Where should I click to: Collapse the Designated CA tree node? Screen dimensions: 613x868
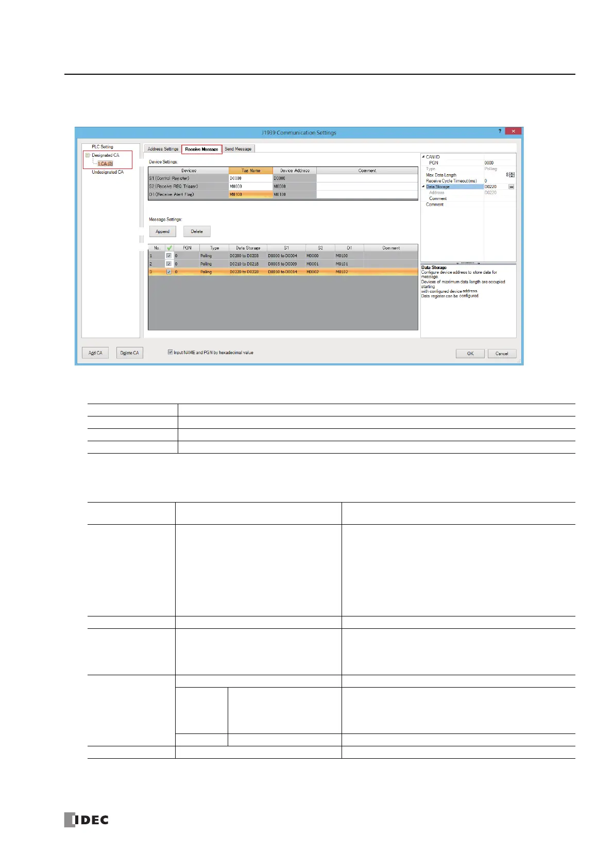88,155
